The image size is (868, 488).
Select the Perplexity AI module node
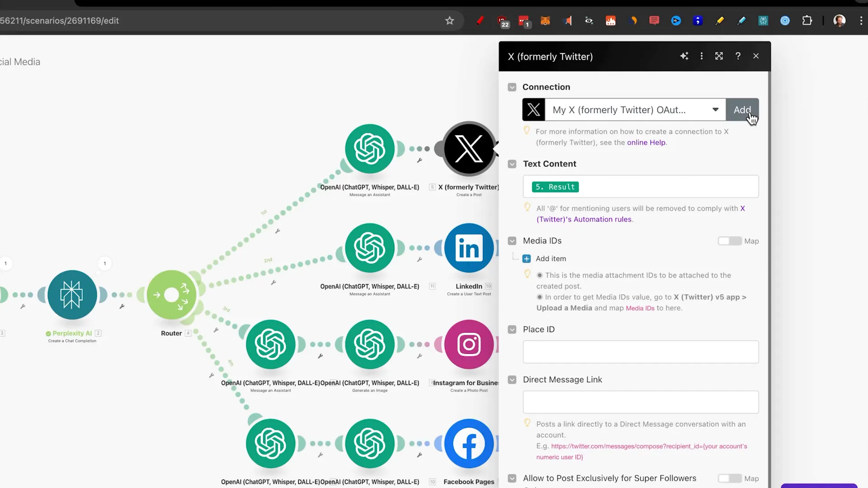pos(72,295)
